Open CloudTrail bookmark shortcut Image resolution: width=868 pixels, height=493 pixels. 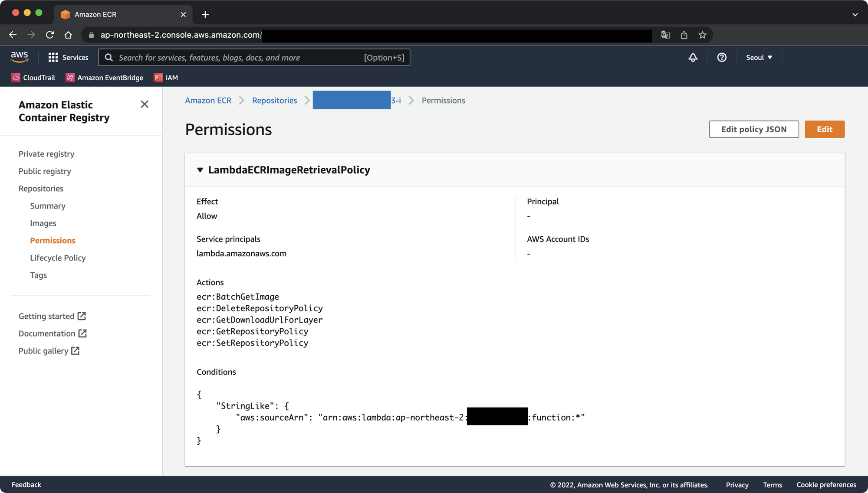point(33,78)
